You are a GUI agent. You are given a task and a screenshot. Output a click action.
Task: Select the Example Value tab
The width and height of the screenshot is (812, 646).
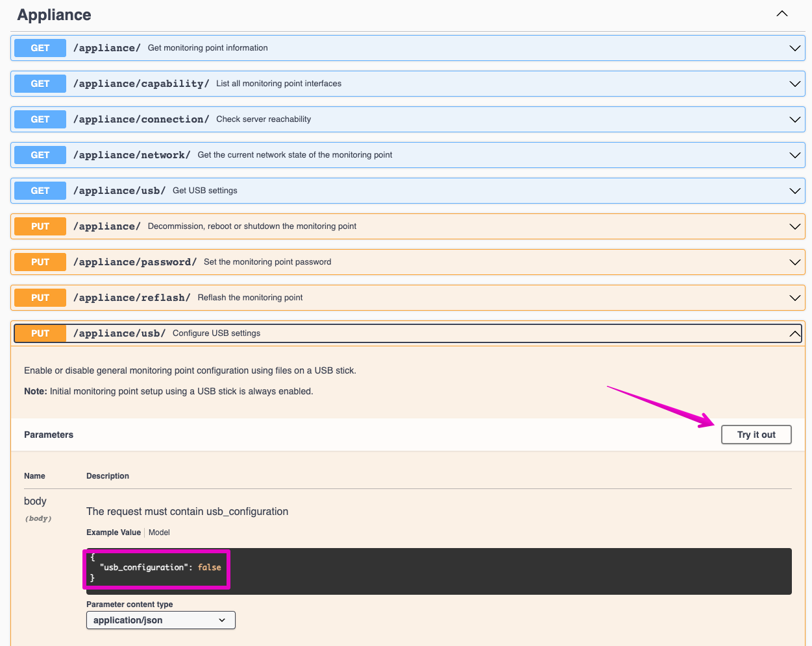point(114,532)
